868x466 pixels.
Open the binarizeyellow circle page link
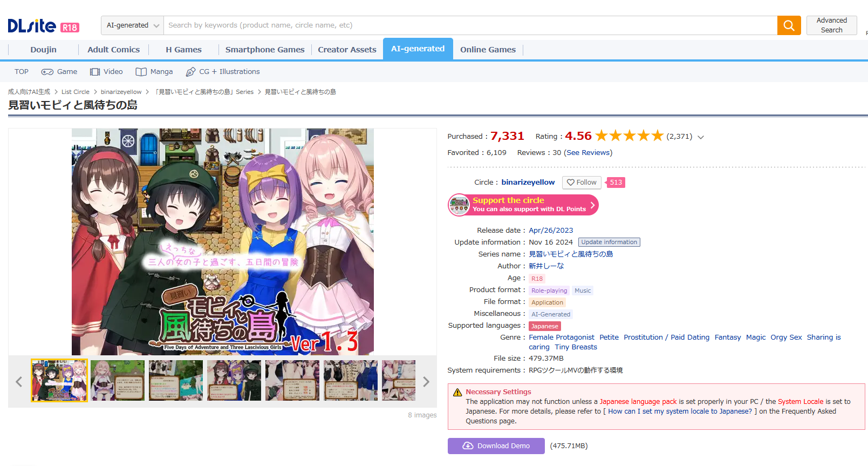coord(528,183)
